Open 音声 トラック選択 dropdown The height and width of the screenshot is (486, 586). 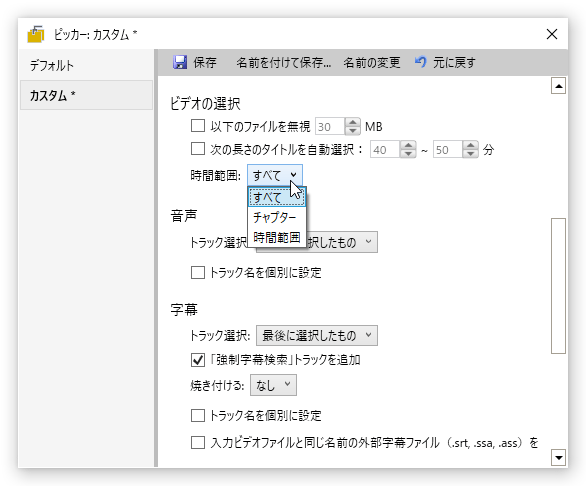317,242
